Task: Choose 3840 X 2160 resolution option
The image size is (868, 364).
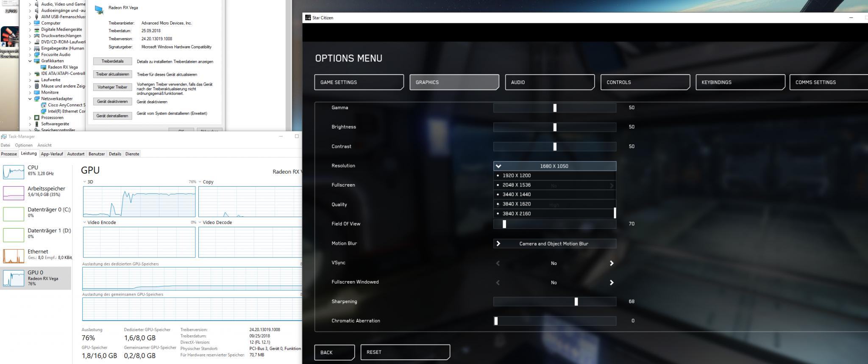Action: pyautogui.click(x=554, y=214)
